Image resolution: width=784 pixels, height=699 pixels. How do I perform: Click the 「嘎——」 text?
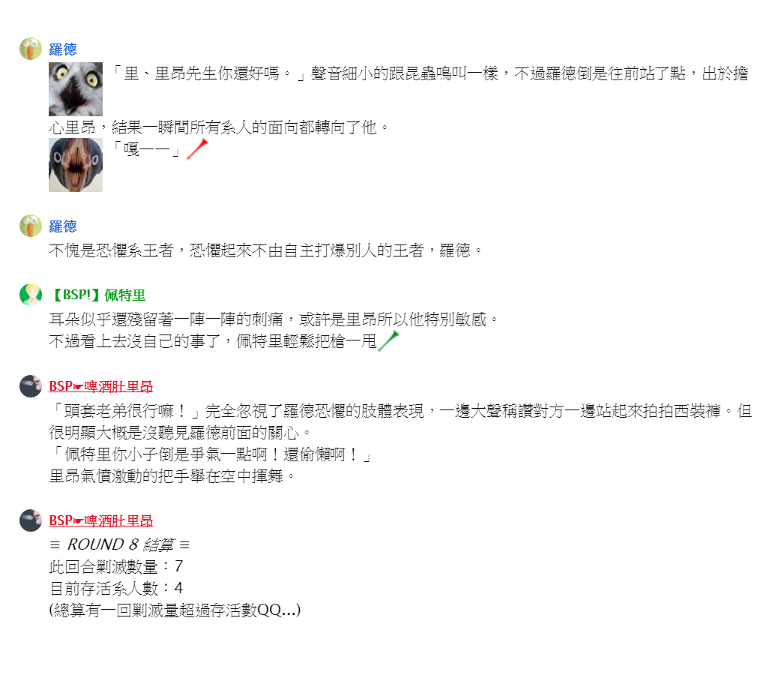pos(146,149)
